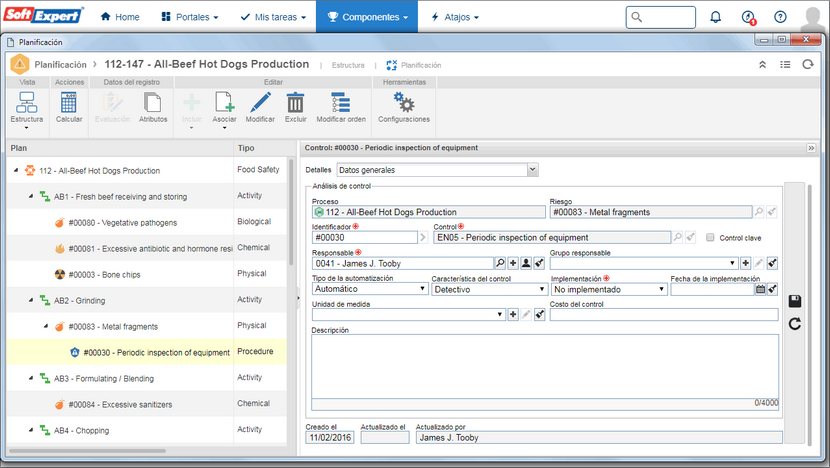Viewport: 830px width, 468px height.
Task: Open the Unidad de medida dropdown
Action: pos(409,314)
